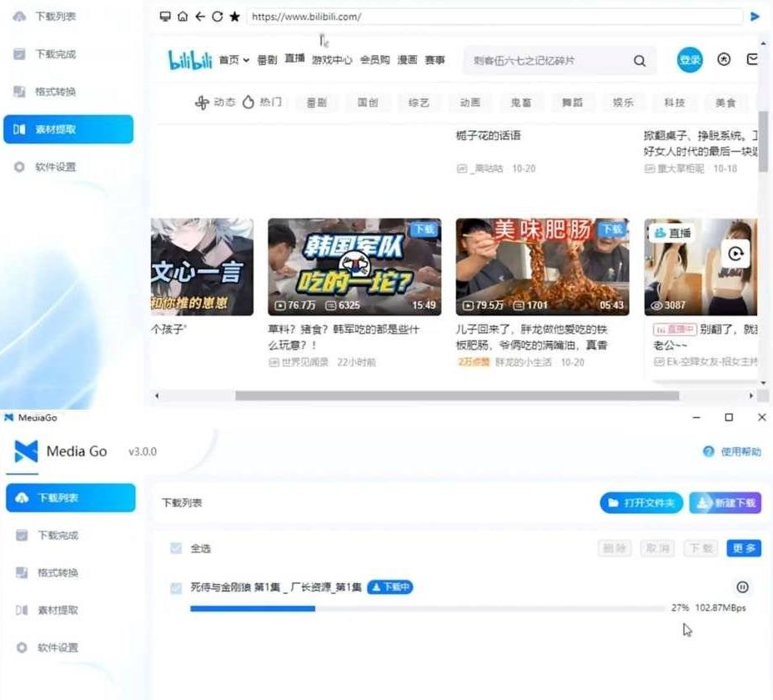Select the 科技 category tab
The width and height of the screenshot is (773, 700).
(675, 103)
